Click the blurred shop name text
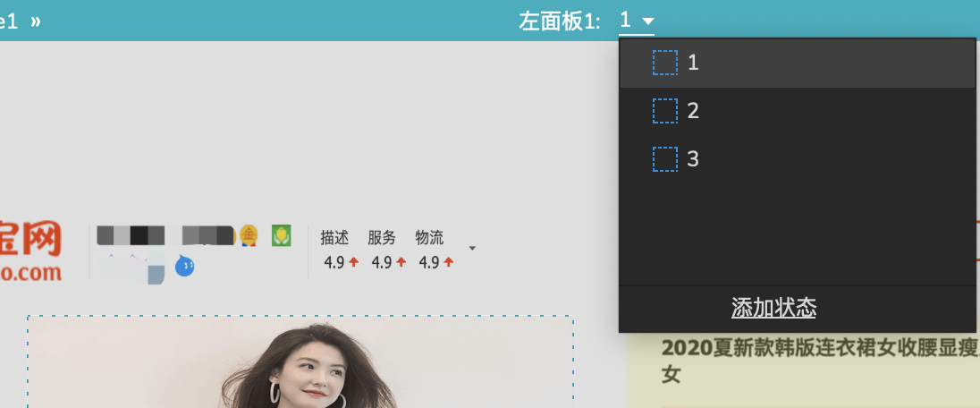Screen dimensions: 980x408 point(165,236)
